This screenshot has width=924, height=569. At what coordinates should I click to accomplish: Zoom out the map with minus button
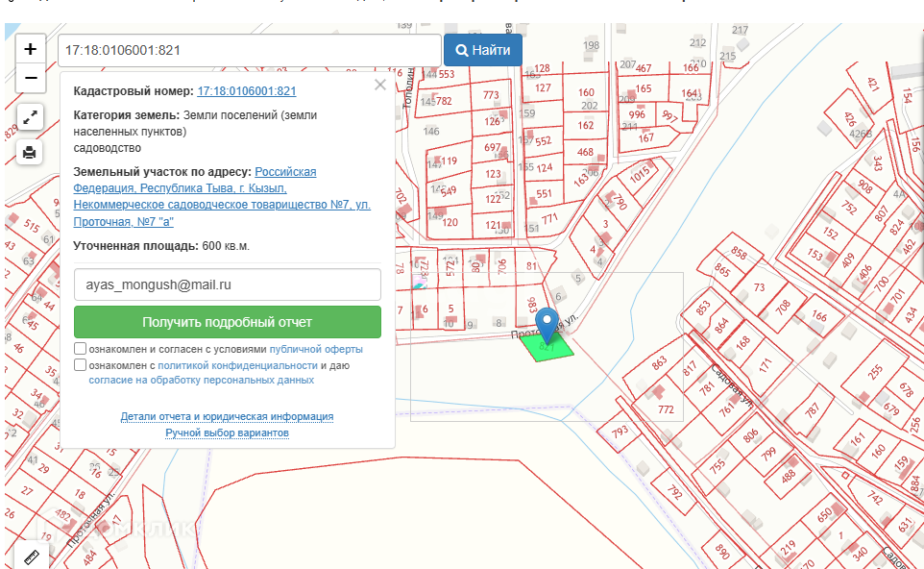point(31,78)
